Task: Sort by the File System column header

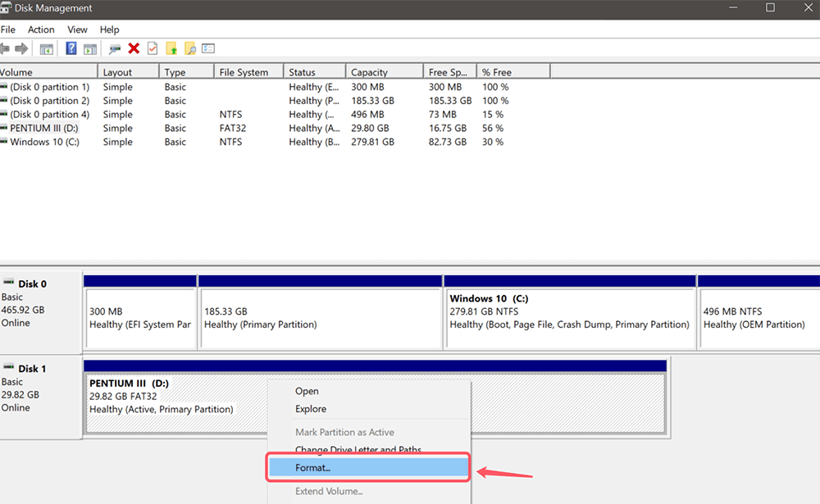Action: tap(244, 72)
